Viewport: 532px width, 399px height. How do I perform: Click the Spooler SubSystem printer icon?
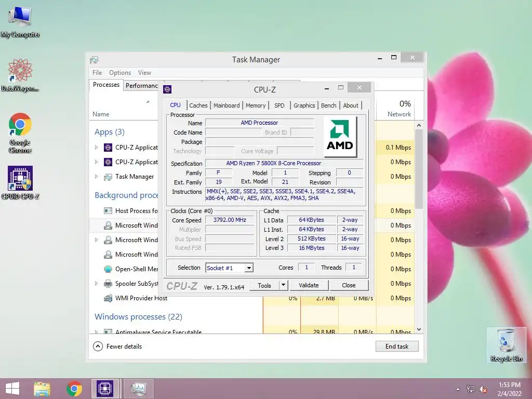pyautogui.click(x=108, y=284)
